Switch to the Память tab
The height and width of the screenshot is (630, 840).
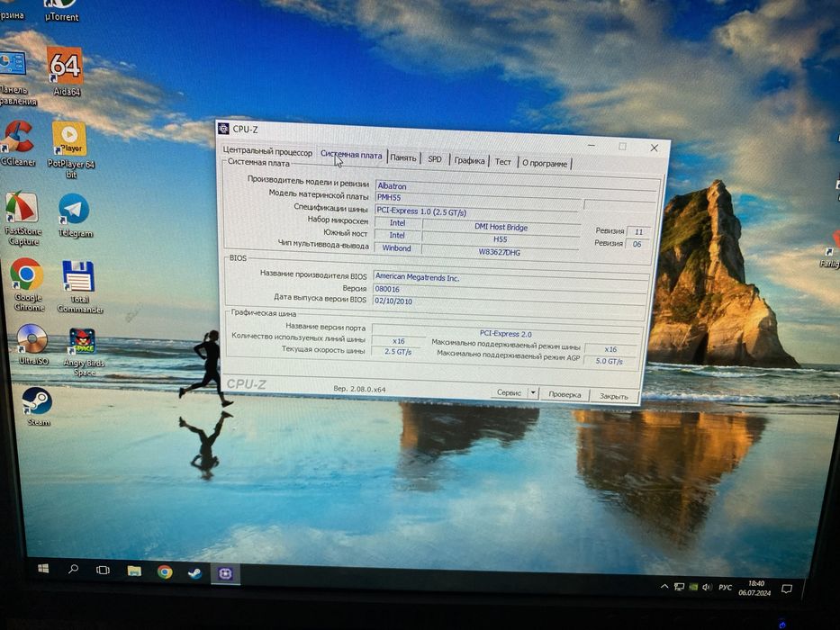pos(402,157)
